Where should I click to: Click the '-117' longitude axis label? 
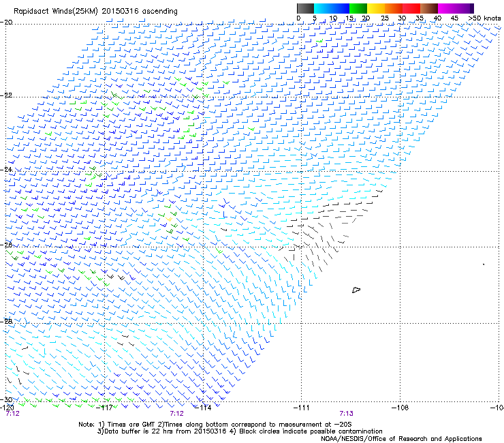104,408
